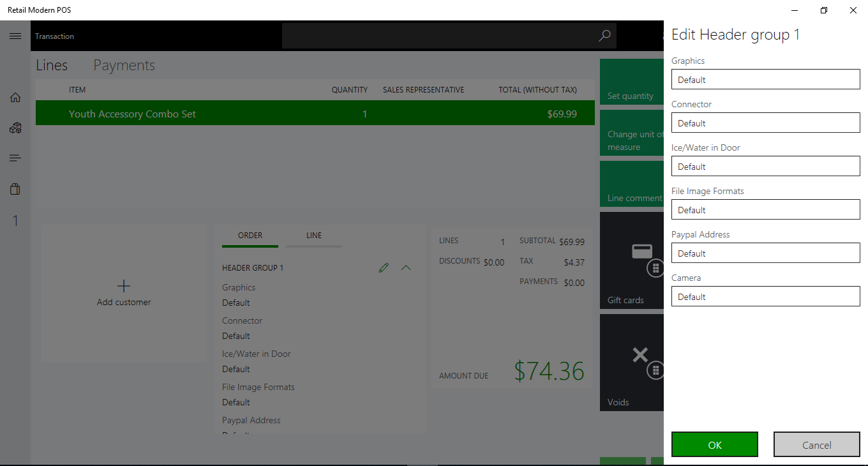Click the Ice/Water in Door order attribute label

(257, 354)
